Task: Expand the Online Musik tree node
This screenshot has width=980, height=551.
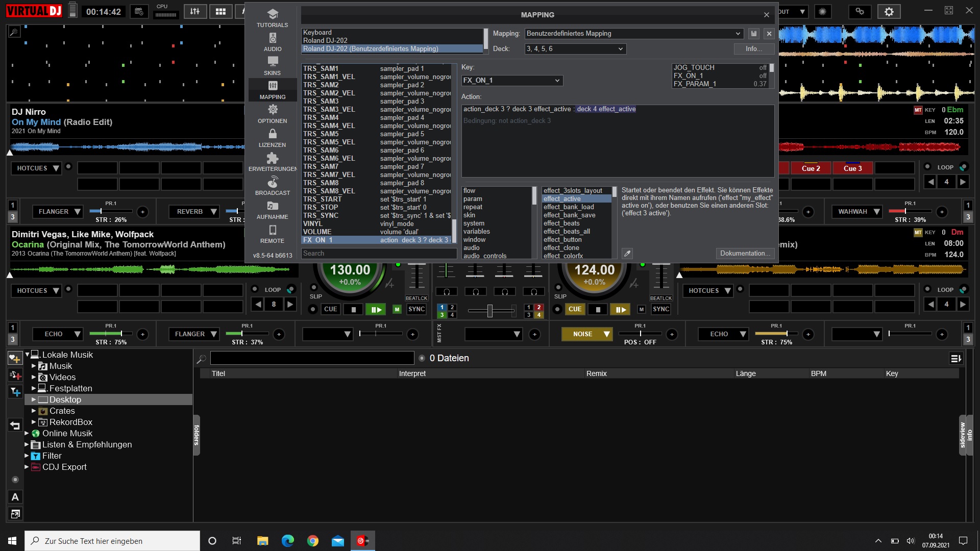Action: point(27,433)
